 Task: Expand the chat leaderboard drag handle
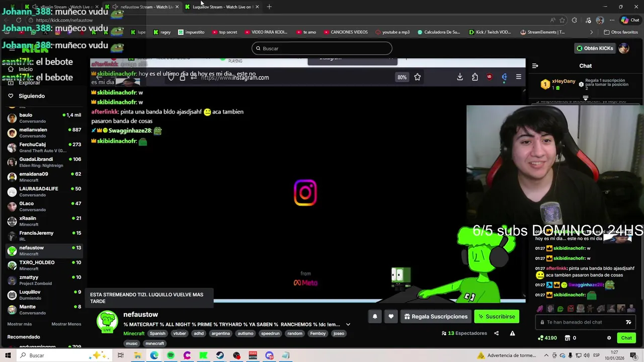coord(586,98)
